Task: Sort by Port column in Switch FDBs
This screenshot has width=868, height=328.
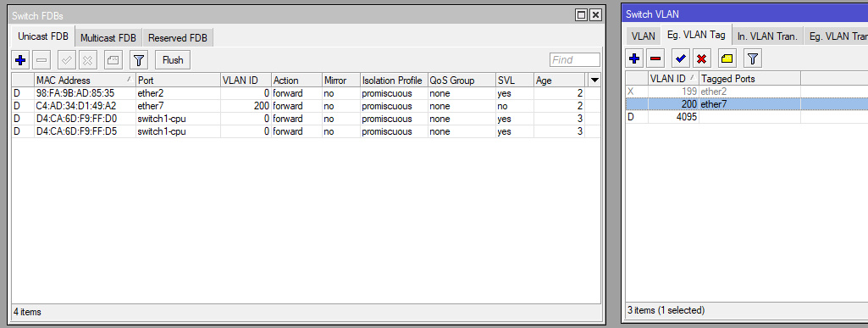Action: (x=178, y=81)
